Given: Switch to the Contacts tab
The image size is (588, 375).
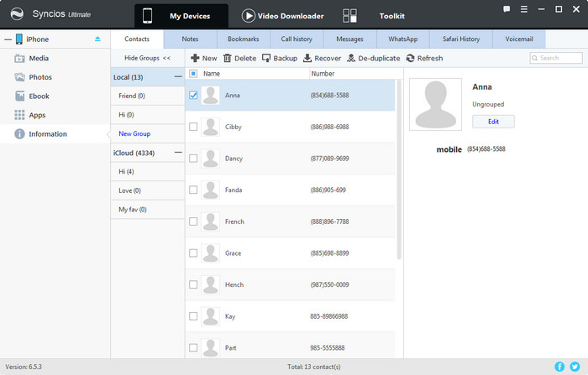Looking at the screenshot, I should coord(137,39).
